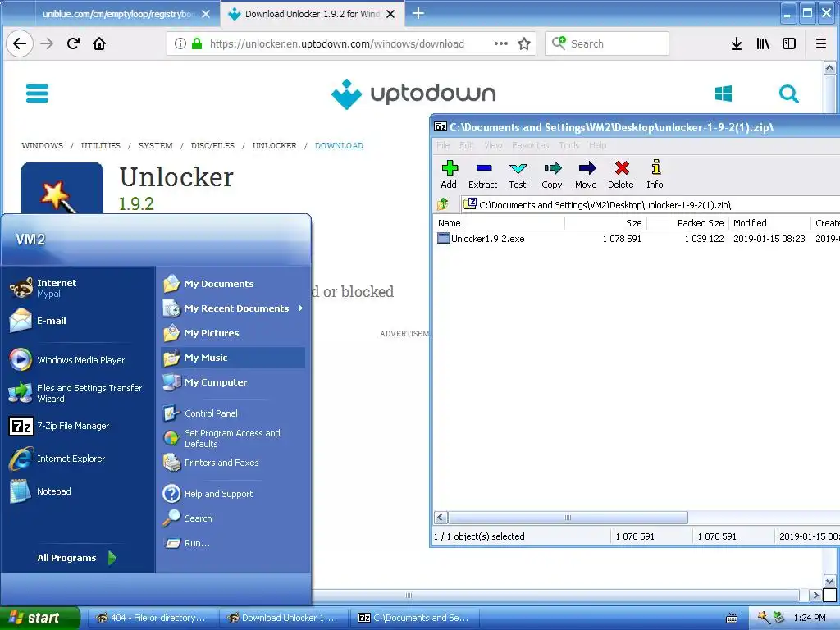Screen dimensions: 840x630
Task: Click the 7-Zip Delete toolbar icon
Action: pos(621,174)
